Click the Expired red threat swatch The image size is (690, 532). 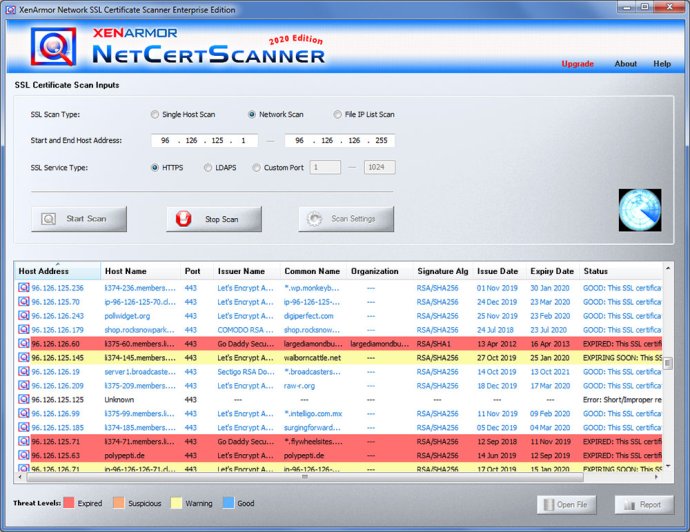click(69, 503)
